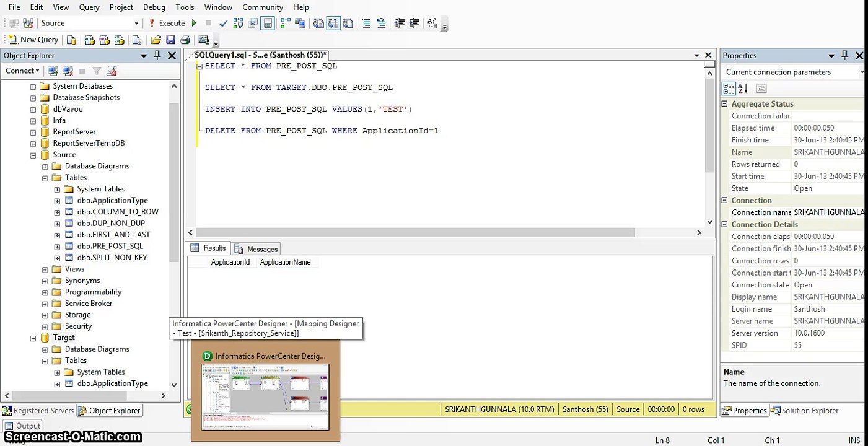Click the Parse checkmark icon
The image size is (868, 446).
(x=224, y=23)
